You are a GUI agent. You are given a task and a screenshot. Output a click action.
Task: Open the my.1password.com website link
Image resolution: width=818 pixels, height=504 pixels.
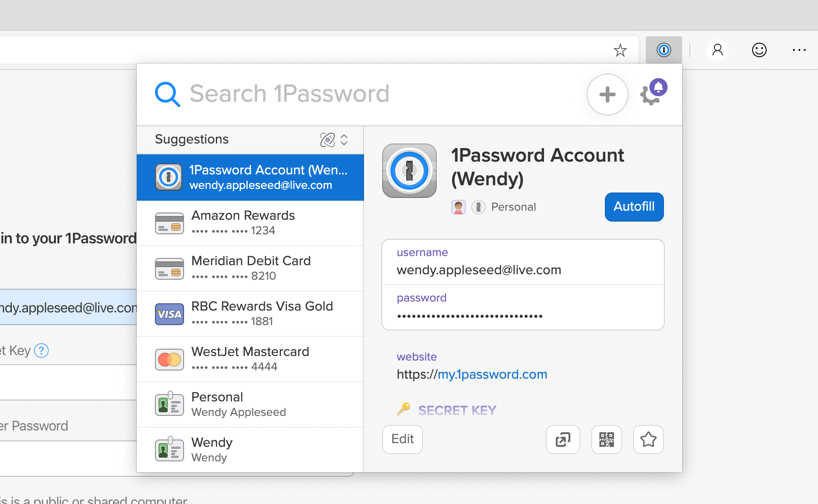point(492,374)
